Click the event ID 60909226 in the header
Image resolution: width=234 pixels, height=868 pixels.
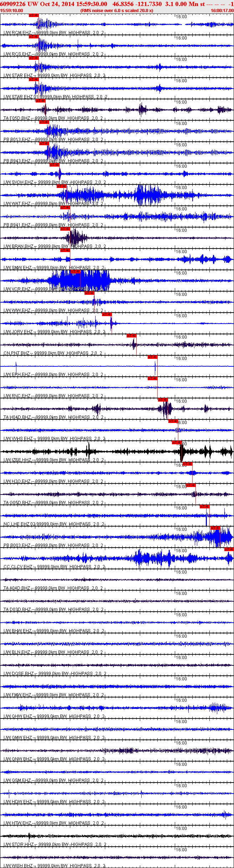13,4
